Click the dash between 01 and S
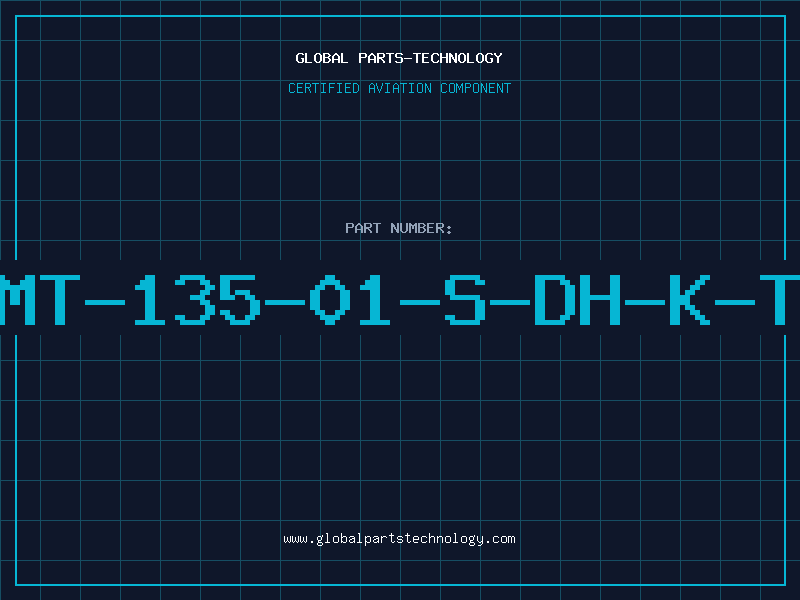This screenshot has height=600, width=800. pos(420,303)
